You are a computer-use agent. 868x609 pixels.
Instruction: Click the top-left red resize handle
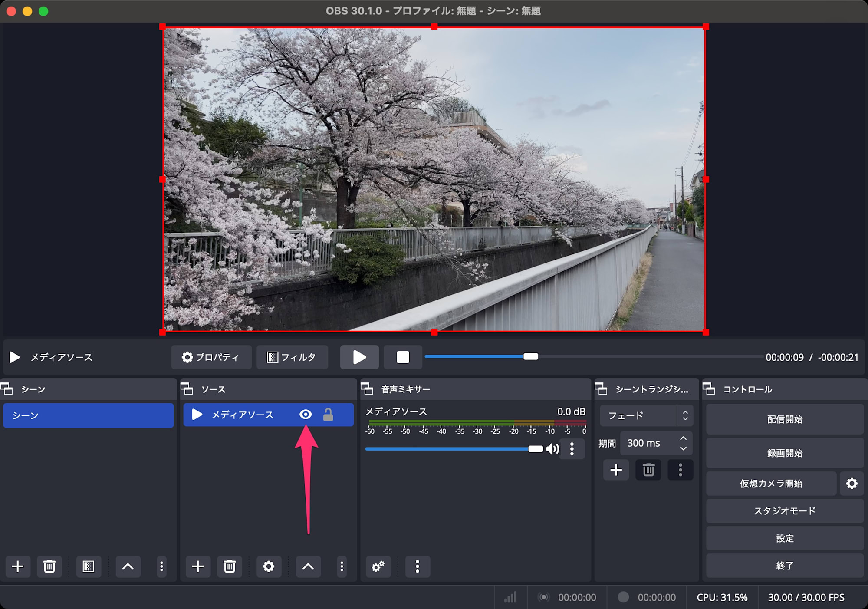[162, 27]
